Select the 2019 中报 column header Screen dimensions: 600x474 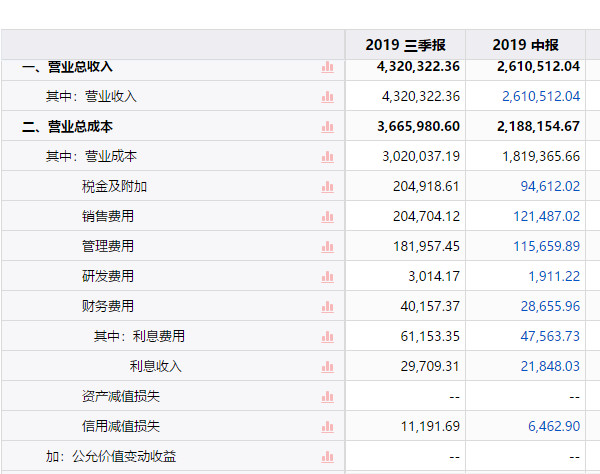[x=525, y=45]
